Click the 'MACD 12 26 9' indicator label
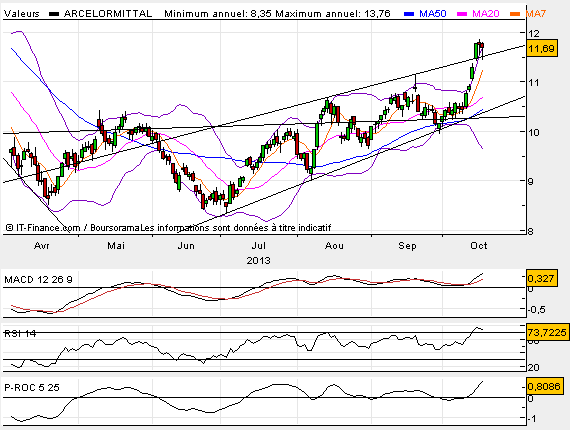Image resolution: width=570 pixels, height=430 pixels. pyautogui.click(x=38, y=280)
